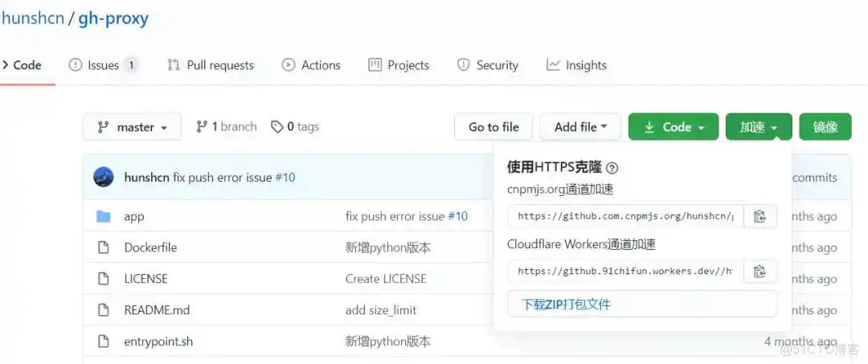Click the help icon beside 使用HTTPS克隆
The width and height of the screenshot is (868, 364).
[612, 168]
